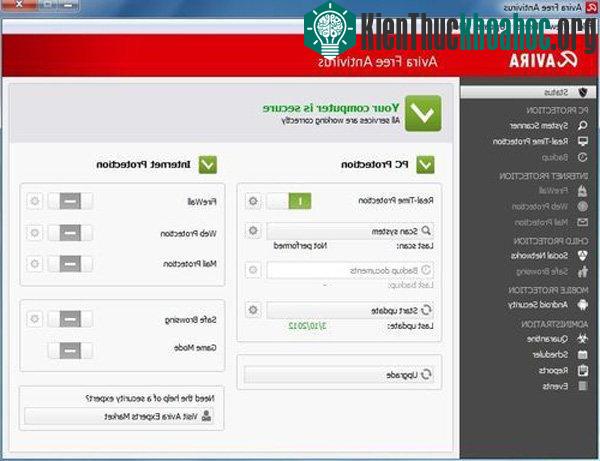Open Web Protection via sidebar globe icon
Image resolution: width=600 pixels, height=461 pixels.
click(582, 207)
